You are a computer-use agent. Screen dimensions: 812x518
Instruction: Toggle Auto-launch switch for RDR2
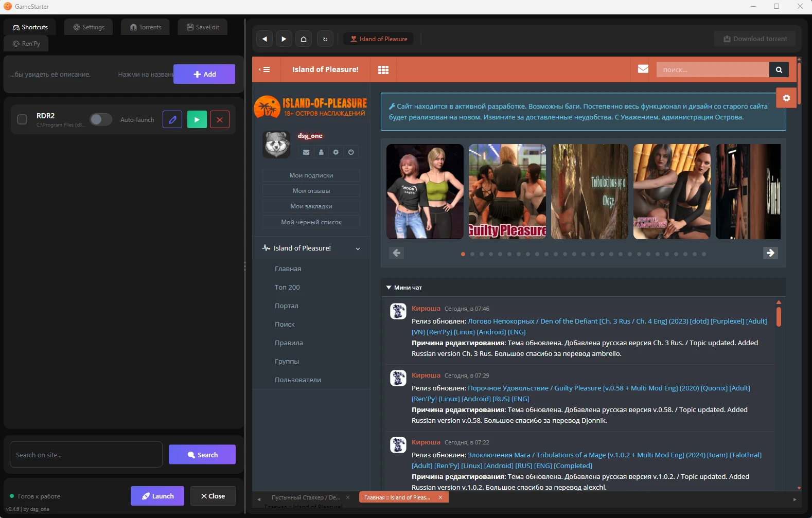100,120
